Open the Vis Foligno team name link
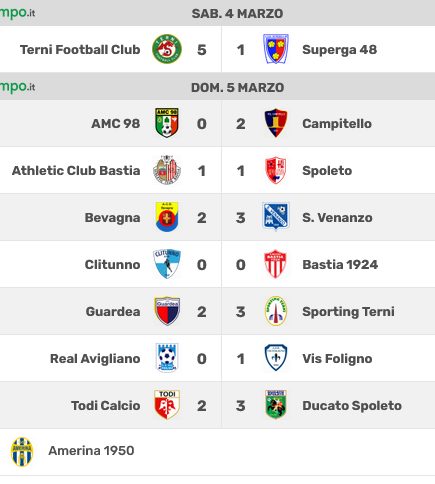The width and height of the screenshot is (435, 484). click(337, 358)
